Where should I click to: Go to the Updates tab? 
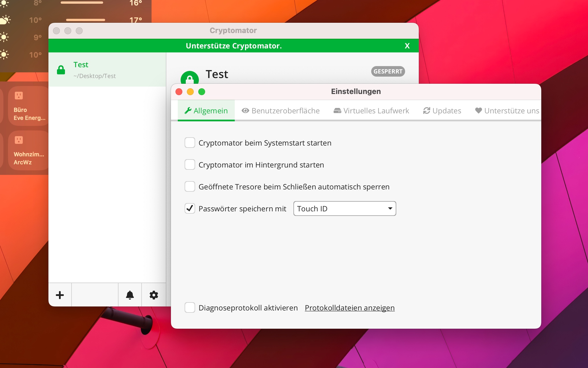click(442, 111)
